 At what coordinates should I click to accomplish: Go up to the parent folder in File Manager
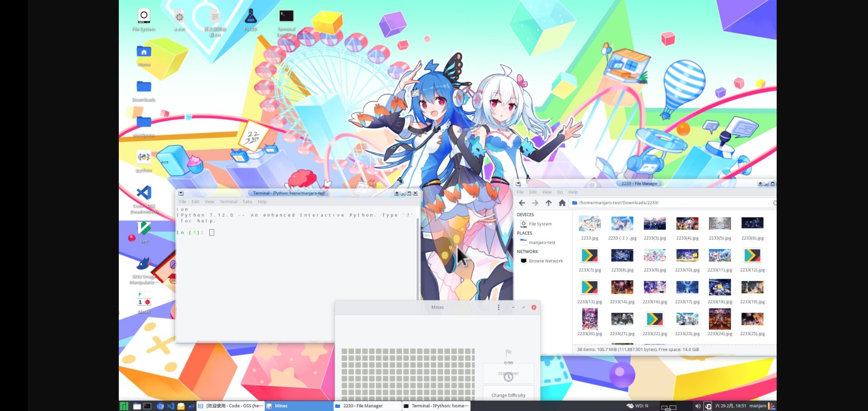548,203
